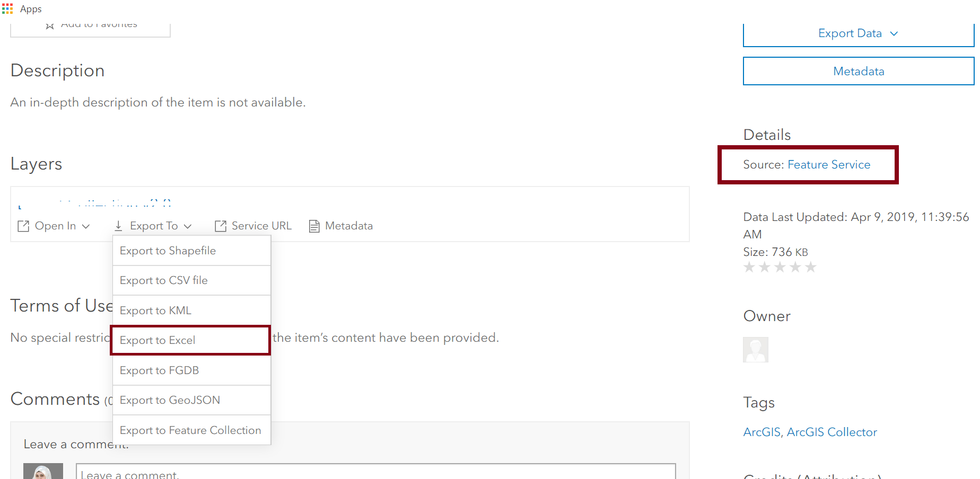Open the Metadata button in sidebar
This screenshot has height=479, width=980.
[859, 71]
